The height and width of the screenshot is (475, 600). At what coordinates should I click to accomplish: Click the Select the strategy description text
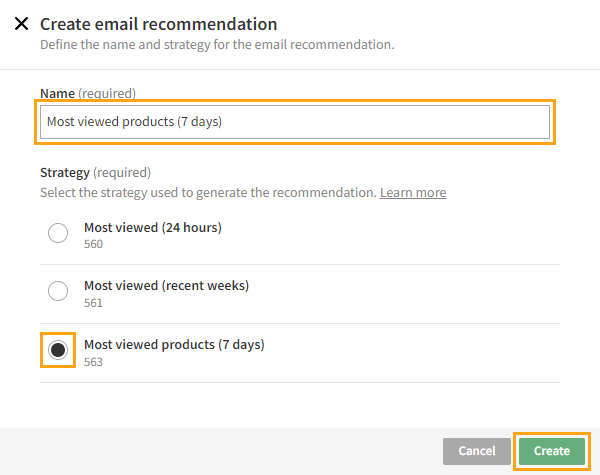click(207, 192)
